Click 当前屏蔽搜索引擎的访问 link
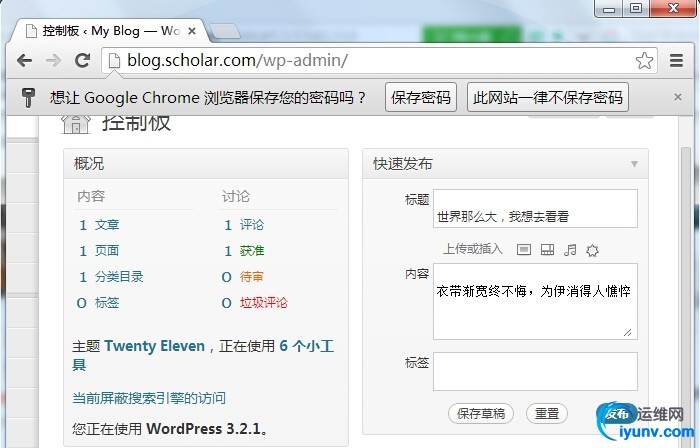The height and width of the screenshot is (448, 700). pos(149,398)
